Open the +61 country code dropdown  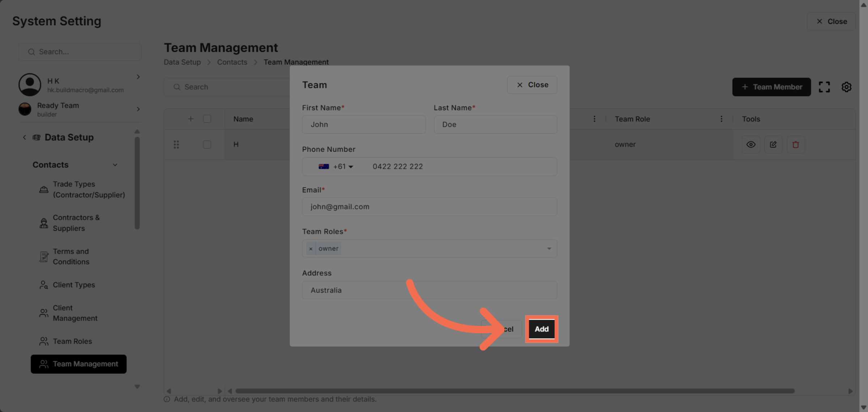(336, 167)
